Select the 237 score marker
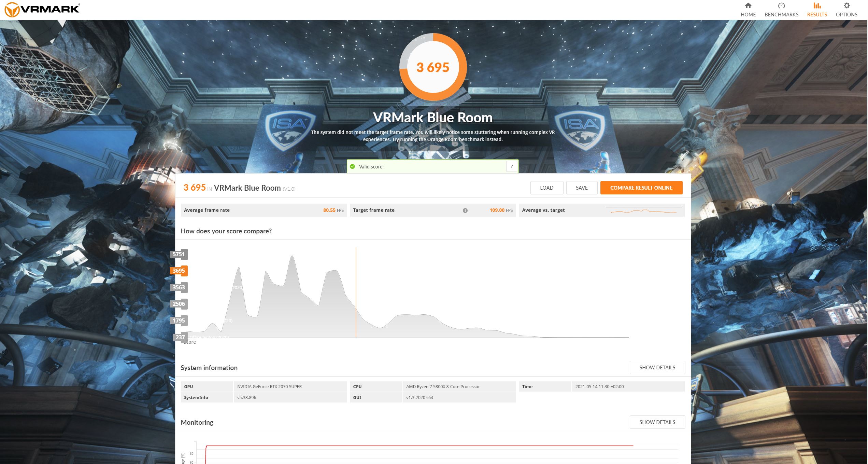868x464 pixels. (180, 337)
